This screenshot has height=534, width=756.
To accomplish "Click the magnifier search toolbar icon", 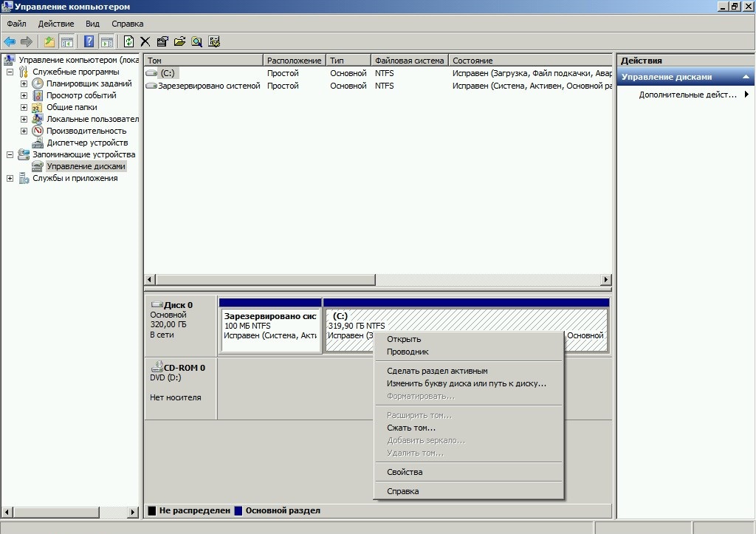I will click(x=197, y=42).
